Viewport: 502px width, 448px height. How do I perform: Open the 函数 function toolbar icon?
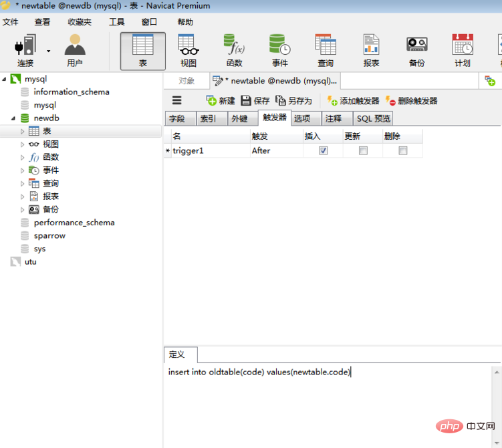coord(234,51)
